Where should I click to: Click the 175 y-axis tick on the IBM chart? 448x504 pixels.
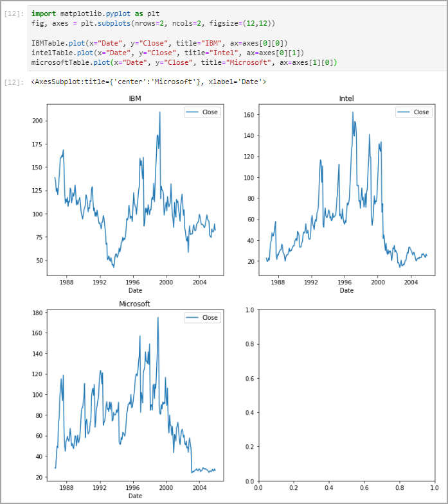[x=37, y=144]
